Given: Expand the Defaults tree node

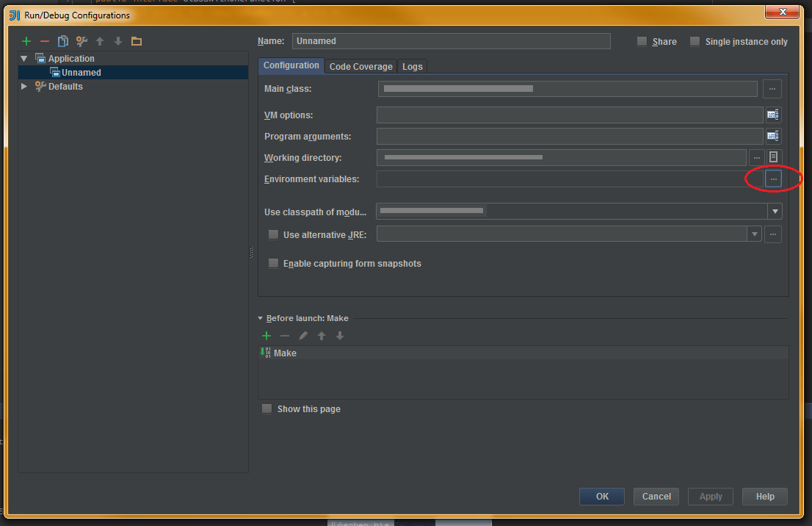Looking at the screenshot, I should coord(23,86).
